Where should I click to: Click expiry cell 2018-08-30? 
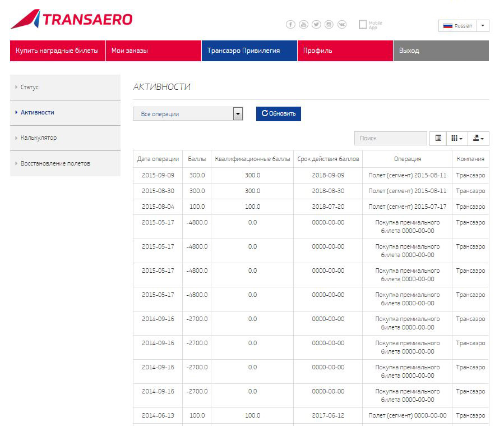pyautogui.click(x=328, y=191)
